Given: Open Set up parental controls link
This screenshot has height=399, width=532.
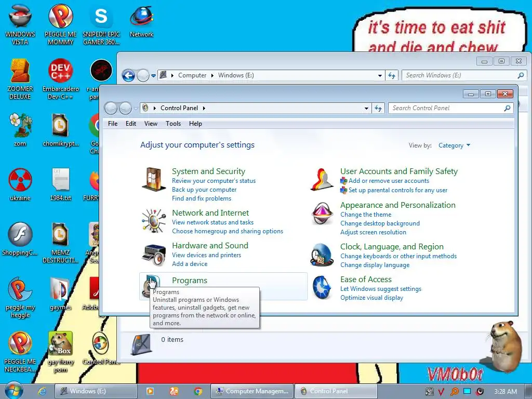Looking at the screenshot, I should (397, 190).
